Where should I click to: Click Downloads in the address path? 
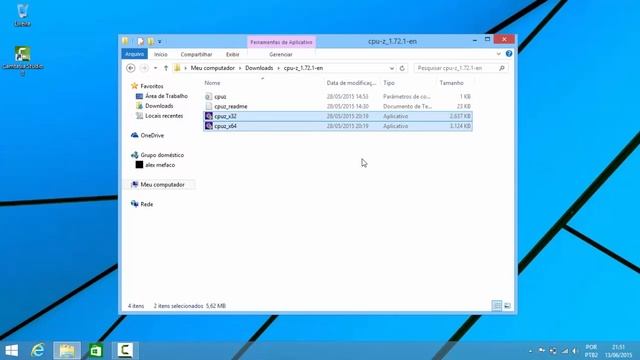(259, 68)
